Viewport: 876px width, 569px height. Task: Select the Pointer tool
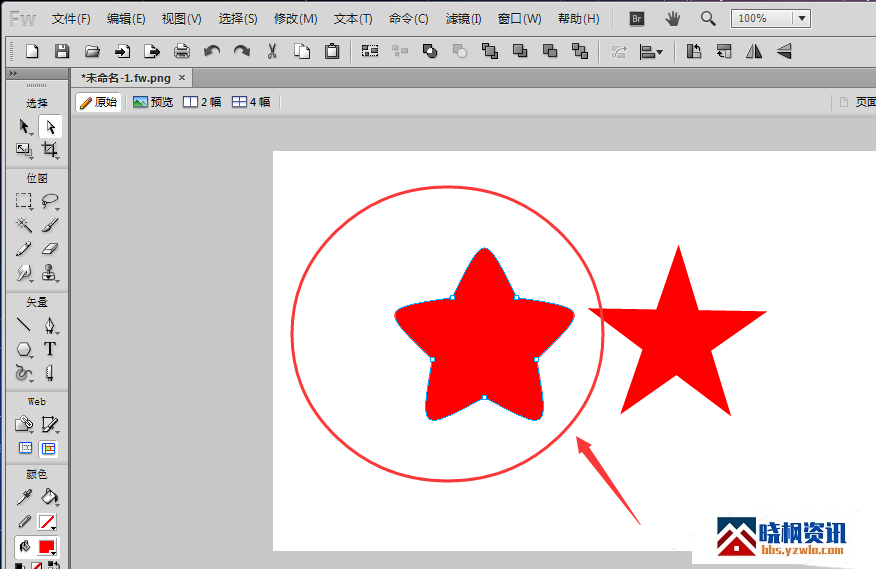click(x=24, y=127)
